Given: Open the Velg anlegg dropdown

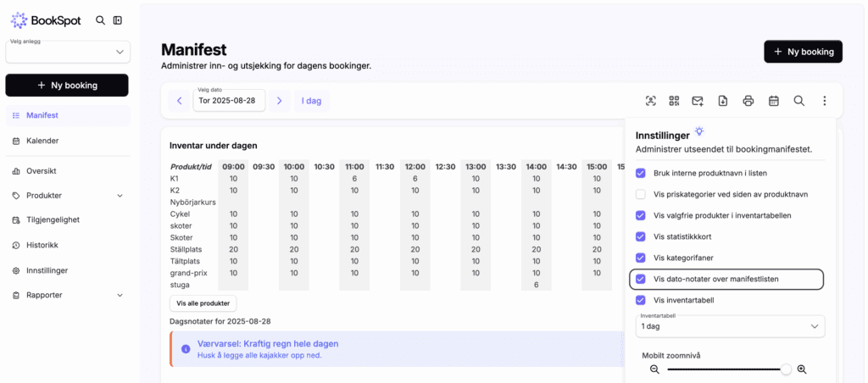Looking at the screenshot, I should [x=68, y=52].
